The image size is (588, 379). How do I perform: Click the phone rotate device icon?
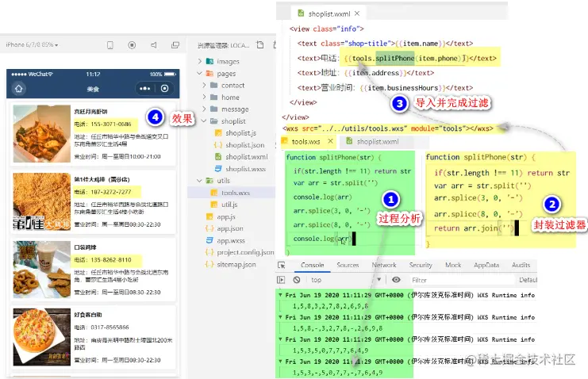(x=110, y=45)
